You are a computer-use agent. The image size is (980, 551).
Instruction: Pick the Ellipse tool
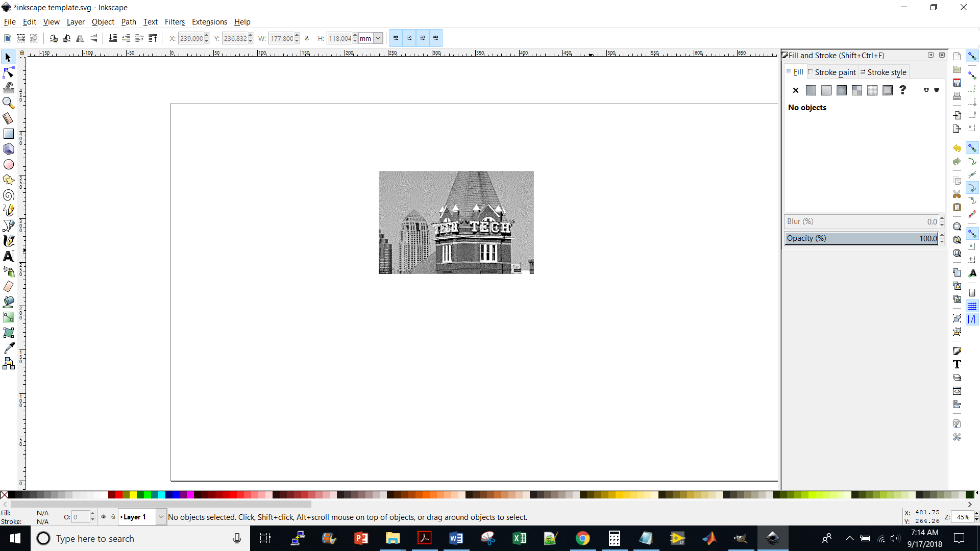[x=8, y=164]
